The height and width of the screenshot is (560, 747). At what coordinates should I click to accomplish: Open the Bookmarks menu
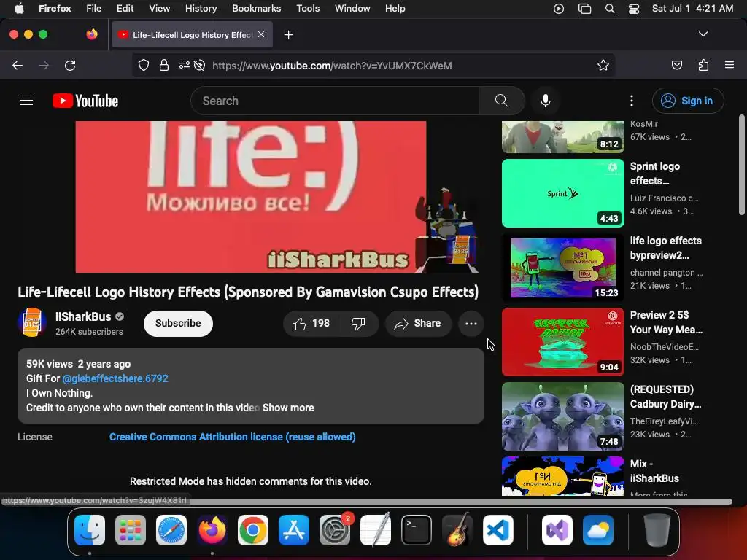coord(256,8)
